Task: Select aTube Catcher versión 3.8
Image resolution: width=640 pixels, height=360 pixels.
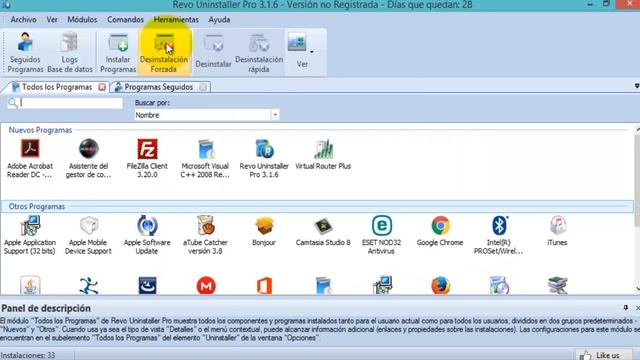Action: (205, 235)
